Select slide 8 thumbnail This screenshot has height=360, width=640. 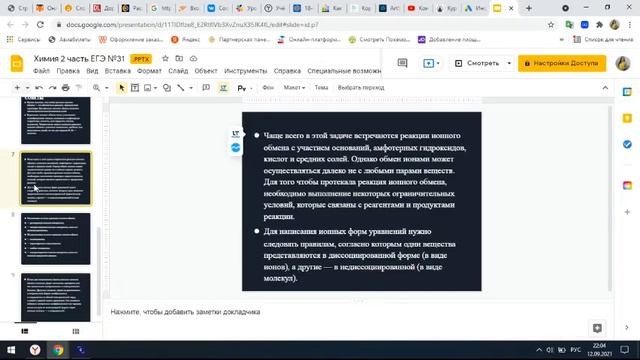point(56,239)
